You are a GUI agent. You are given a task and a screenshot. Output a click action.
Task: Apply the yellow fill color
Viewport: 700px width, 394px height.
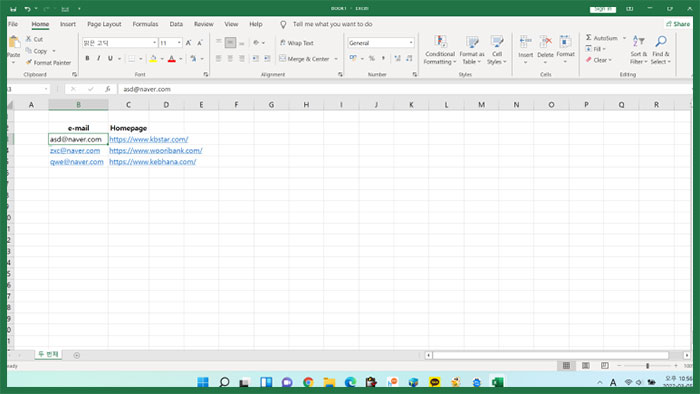pos(153,58)
